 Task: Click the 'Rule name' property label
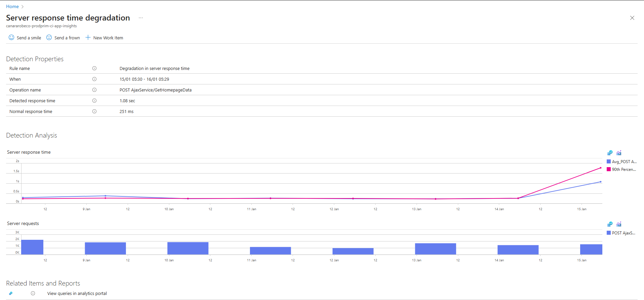click(x=19, y=68)
